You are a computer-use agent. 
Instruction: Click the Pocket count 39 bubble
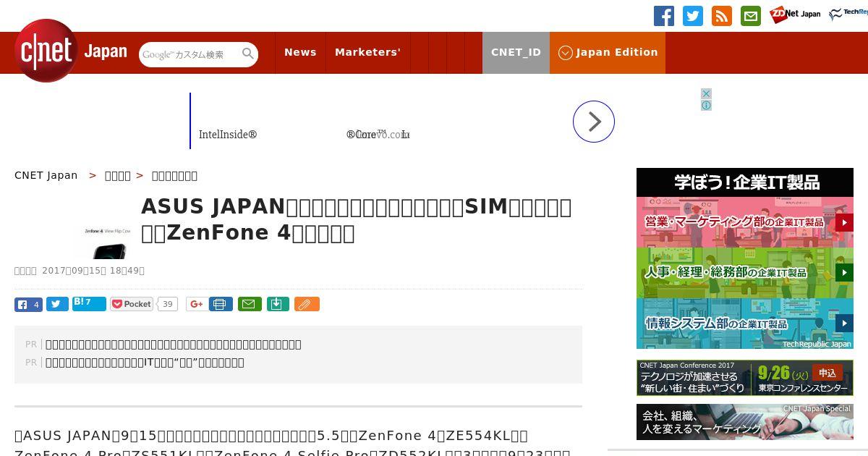point(168,304)
